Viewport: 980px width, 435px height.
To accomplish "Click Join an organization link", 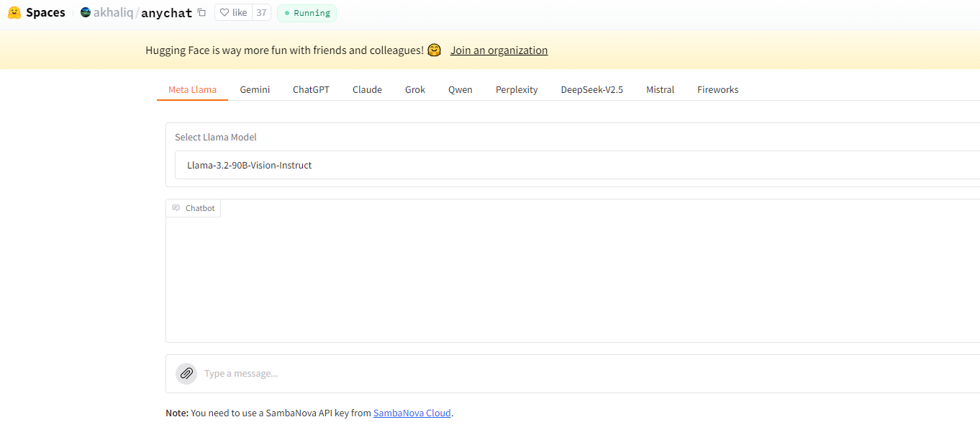I will [x=499, y=50].
